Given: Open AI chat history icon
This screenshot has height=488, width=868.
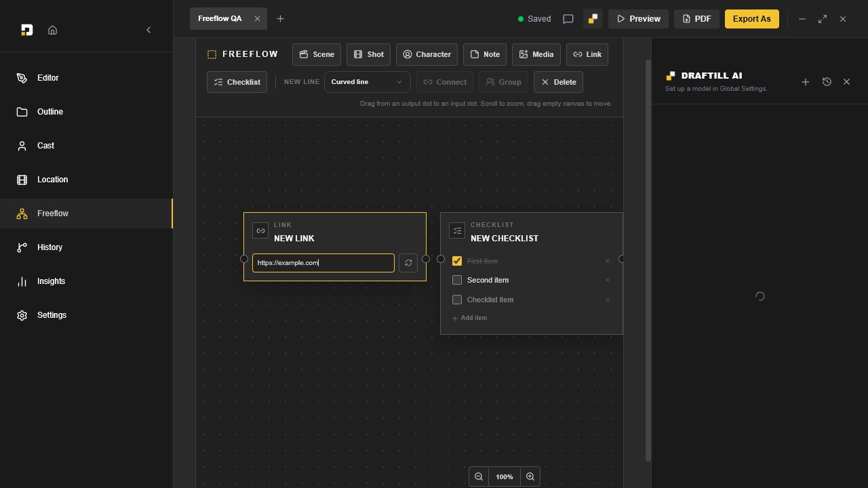Looking at the screenshot, I should [x=827, y=82].
